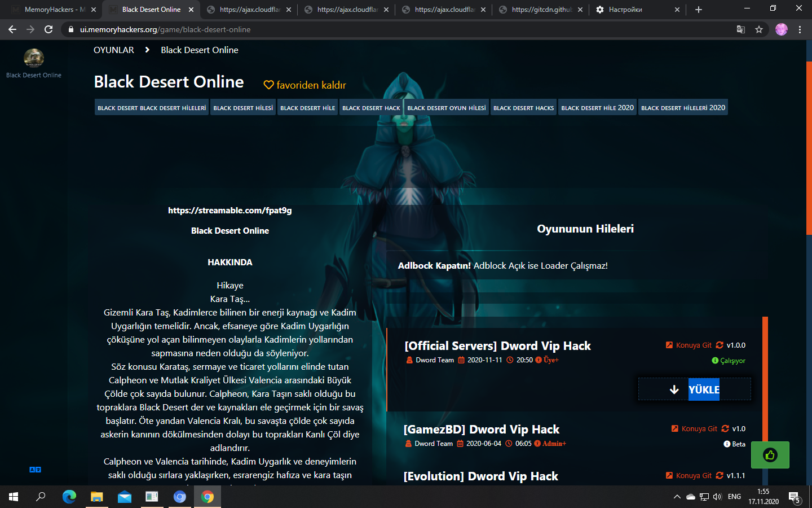Screen dimensions: 812x508
Task: Click the BLACK DESERT BLACK DESERT HİLELERİ tag
Action: coord(152,107)
